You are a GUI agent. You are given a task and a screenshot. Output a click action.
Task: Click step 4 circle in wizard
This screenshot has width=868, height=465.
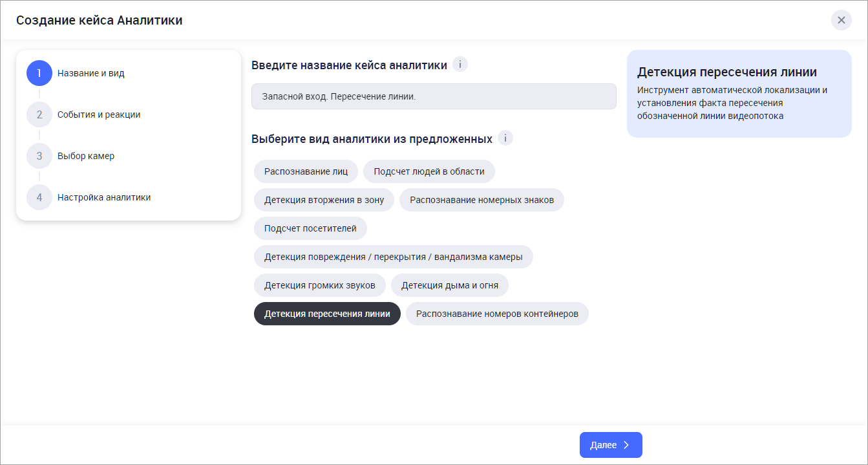39,197
